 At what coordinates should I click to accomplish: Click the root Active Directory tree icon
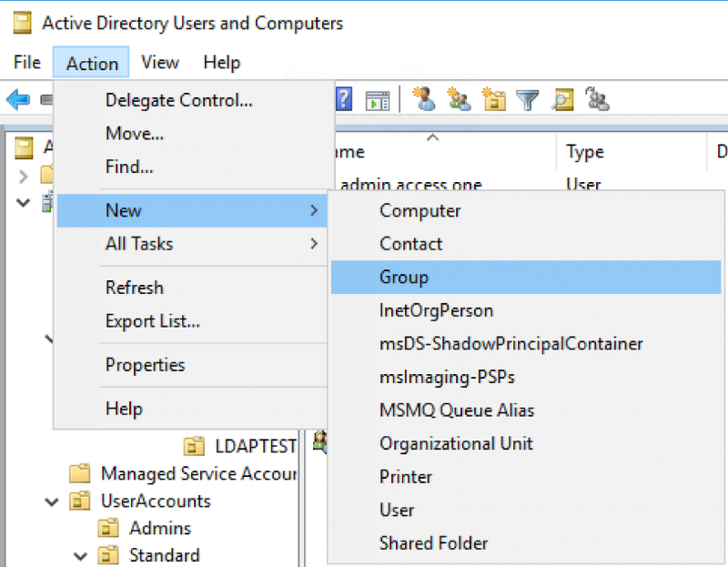click(x=24, y=147)
